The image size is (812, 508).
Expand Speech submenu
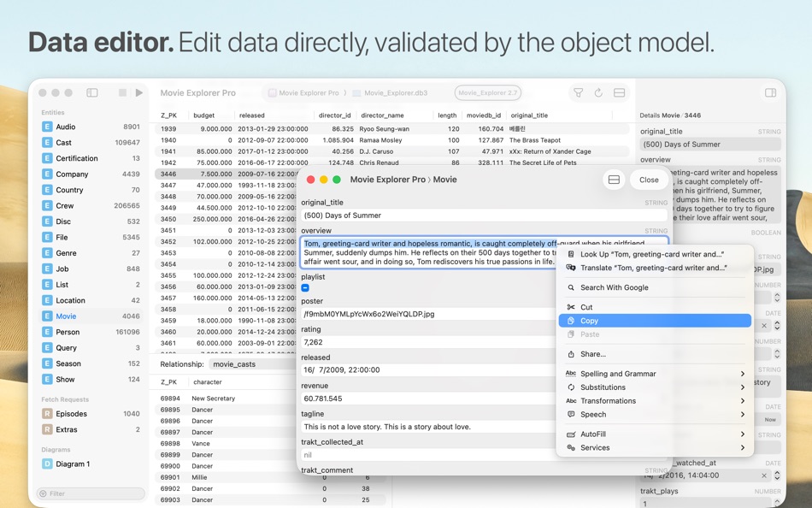coord(655,415)
